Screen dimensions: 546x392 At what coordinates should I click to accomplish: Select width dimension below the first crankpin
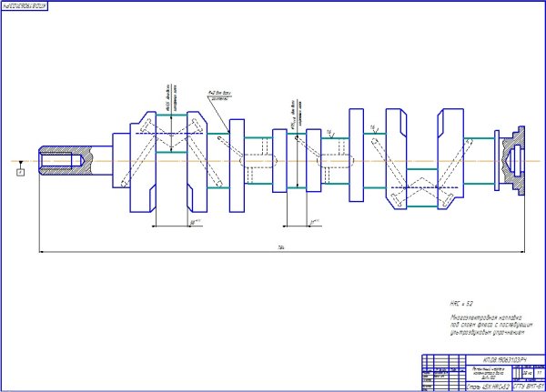point(194,223)
